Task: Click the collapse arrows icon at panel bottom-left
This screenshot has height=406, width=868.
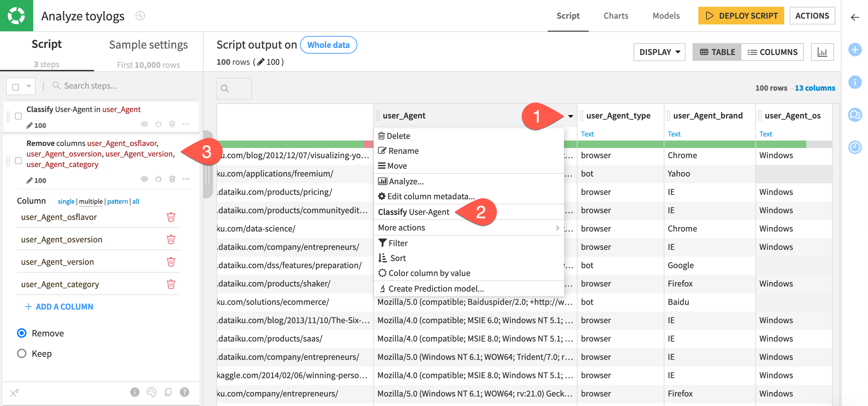Action: pyautogui.click(x=14, y=393)
